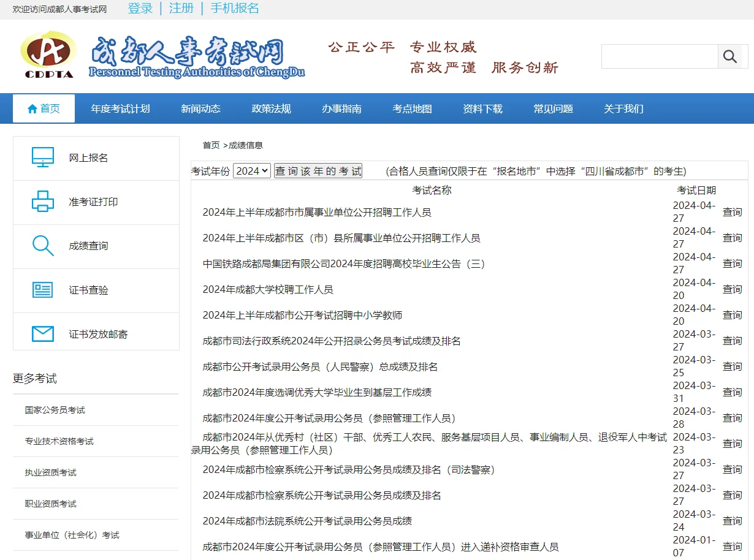Click 查询 for 选调优秀大学毕业生 row

(732, 392)
